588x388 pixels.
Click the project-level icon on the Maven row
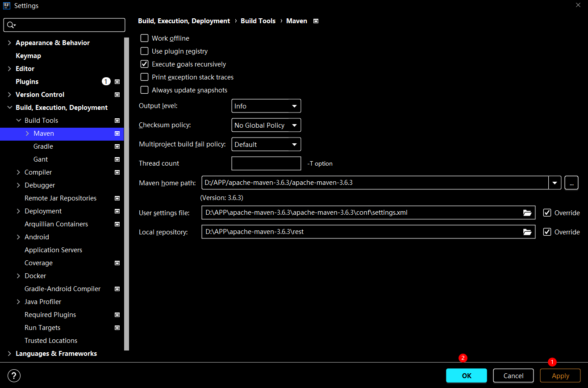click(x=117, y=134)
